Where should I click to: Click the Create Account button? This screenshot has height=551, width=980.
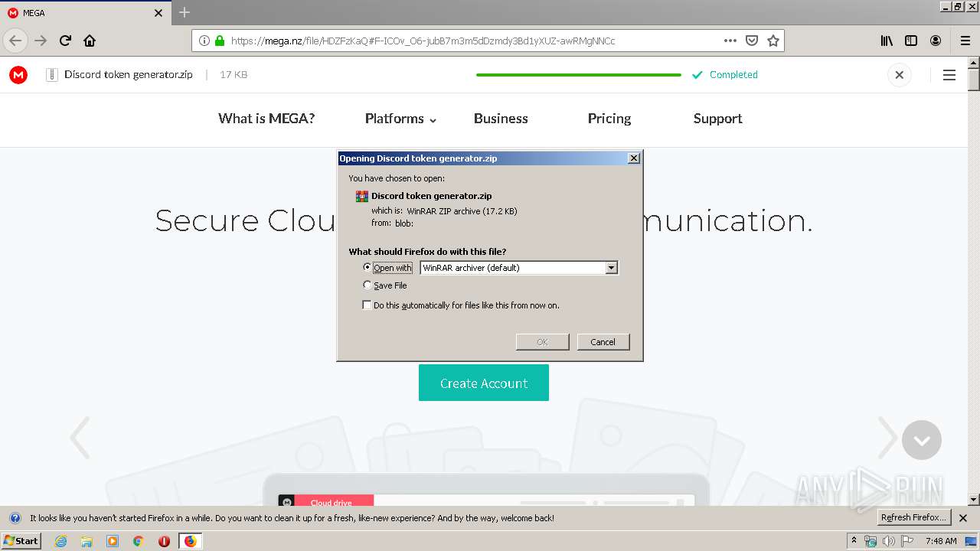tap(484, 383)
